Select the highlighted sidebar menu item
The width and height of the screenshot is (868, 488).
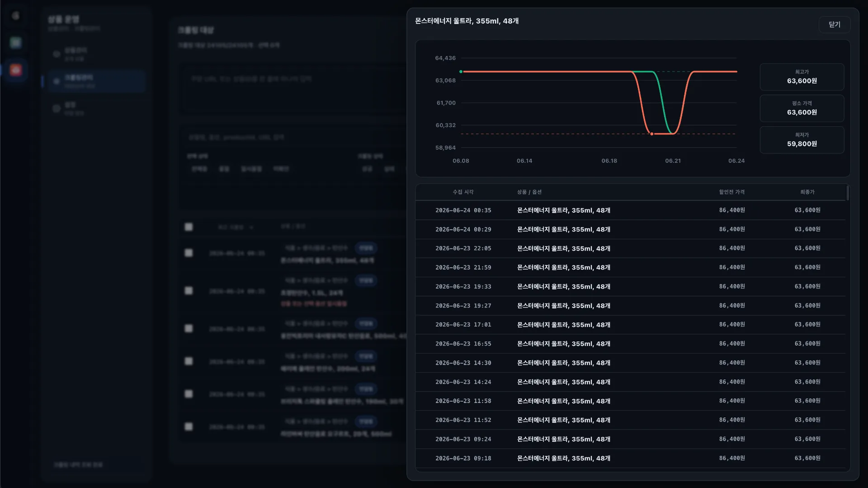coord(96,81)
